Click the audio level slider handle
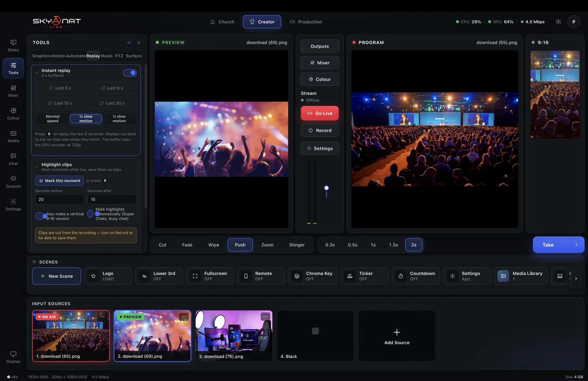The width and height of the screenshot is (588, 381). [326, 188]
